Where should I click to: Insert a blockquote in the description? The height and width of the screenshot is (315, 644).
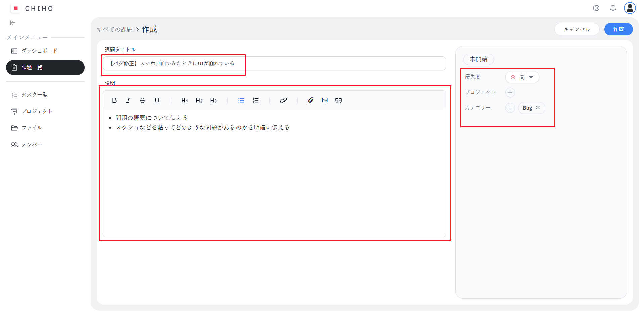[338, 100]
